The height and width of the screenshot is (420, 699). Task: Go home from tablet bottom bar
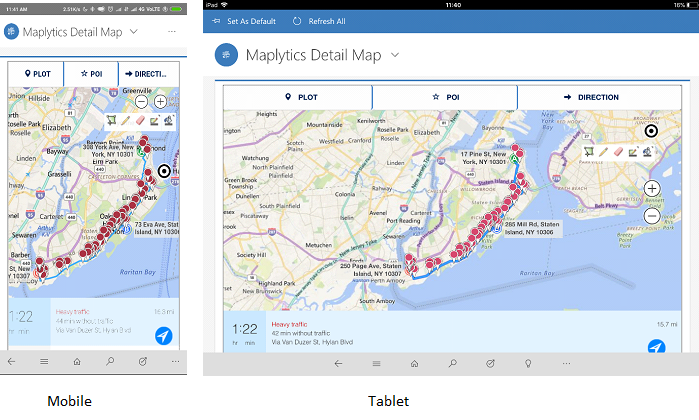415,363
